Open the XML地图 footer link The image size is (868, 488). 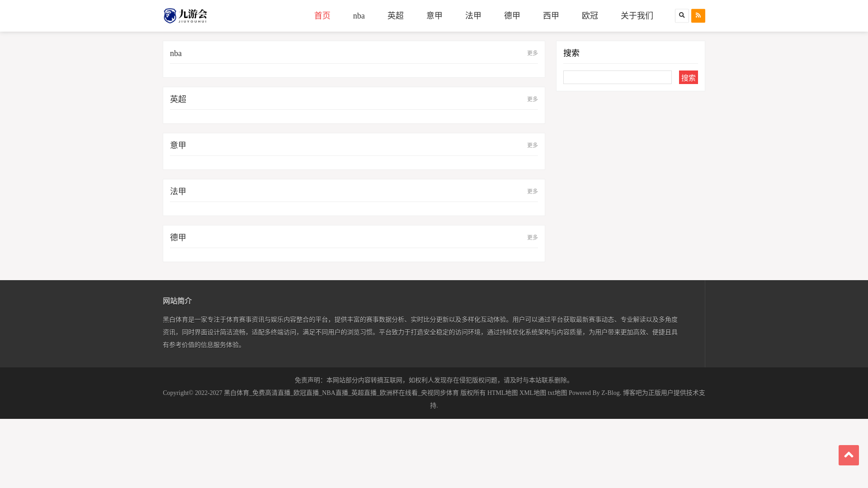coord(533,393)
